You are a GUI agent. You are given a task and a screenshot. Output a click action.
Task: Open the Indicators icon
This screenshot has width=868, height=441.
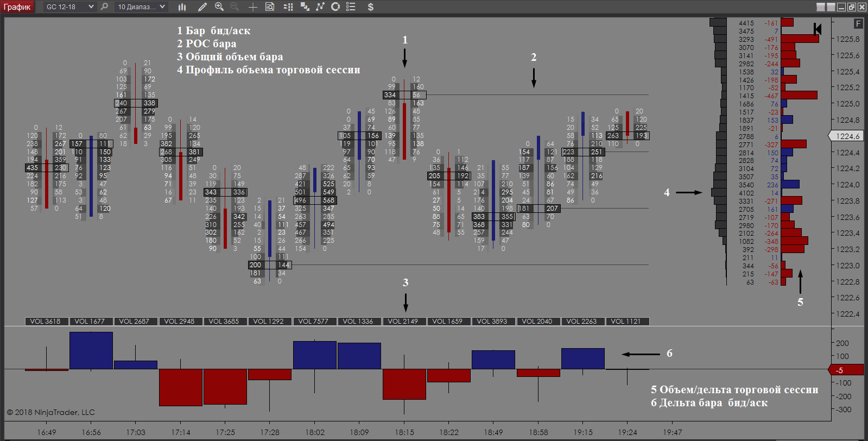pyautogui.click(x=320, y=7)
